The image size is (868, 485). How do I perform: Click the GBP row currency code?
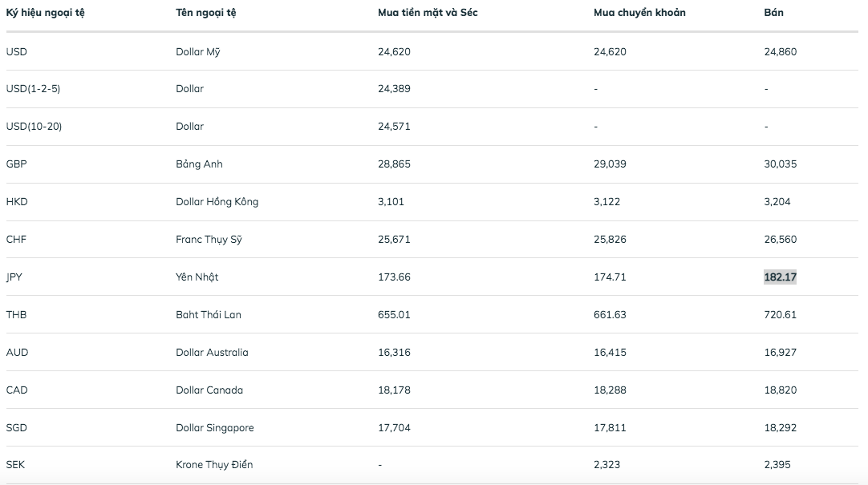(x=17, y=164)
